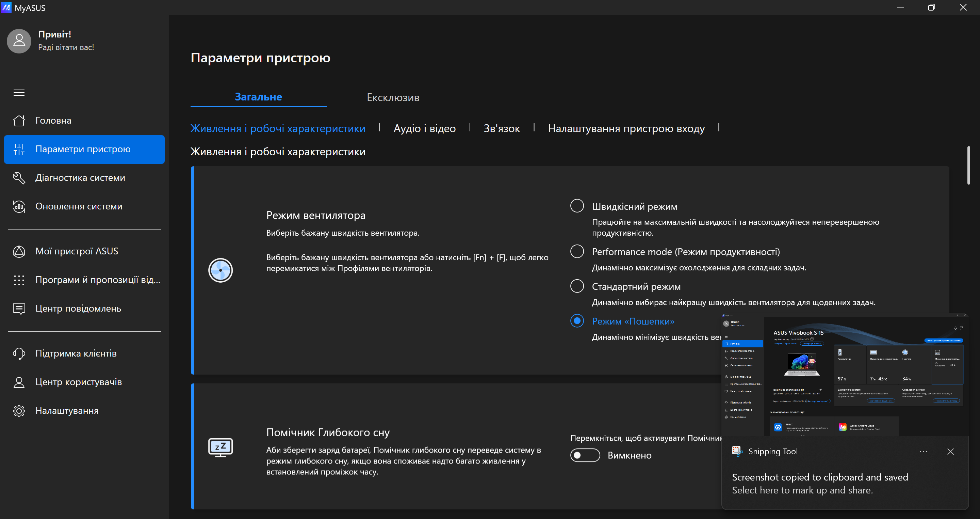Click the Оновлення системи update icon

(x=19, y=206)
